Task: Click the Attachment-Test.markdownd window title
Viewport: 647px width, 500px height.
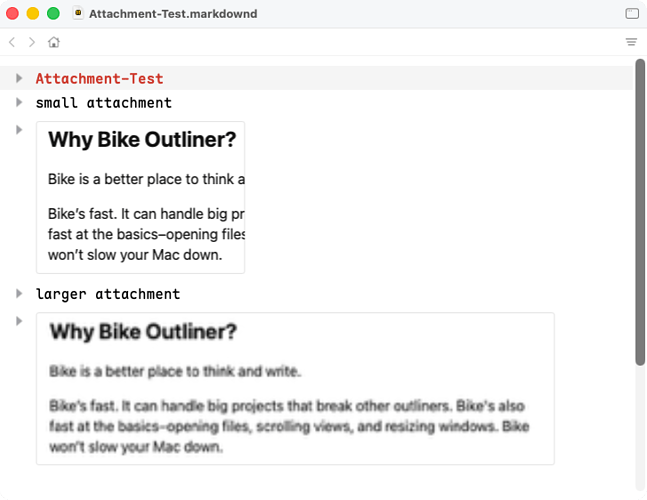Action: [x=173, y=14]
